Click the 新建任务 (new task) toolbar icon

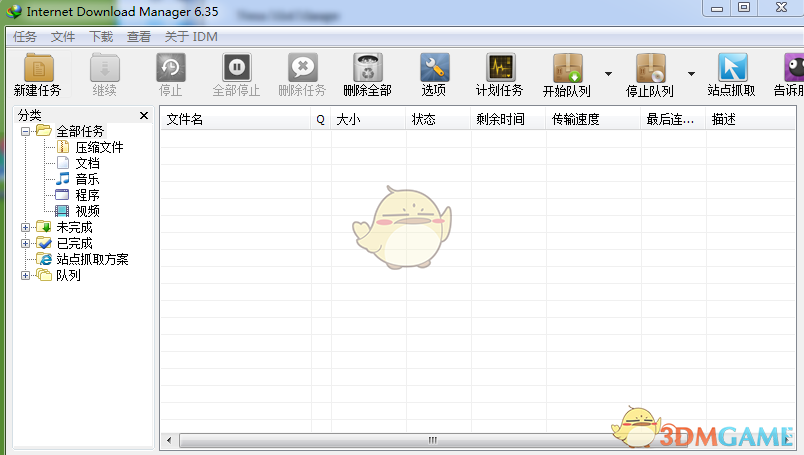(38, 68)
